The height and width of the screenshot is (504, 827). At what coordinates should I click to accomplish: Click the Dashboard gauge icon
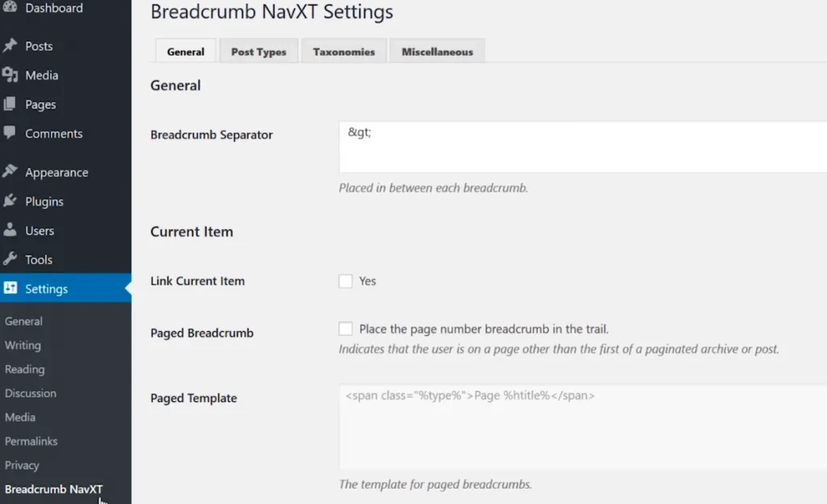click(x=10, y=8)
